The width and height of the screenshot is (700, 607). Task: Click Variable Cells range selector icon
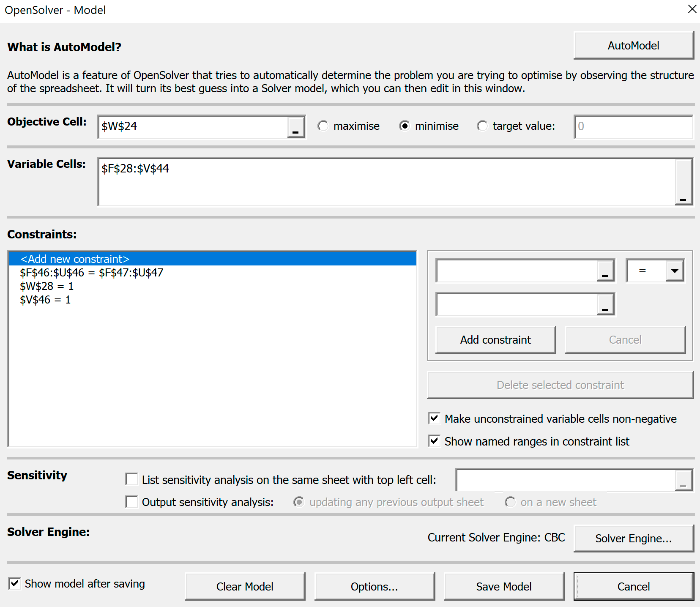[x=683, y=182]
